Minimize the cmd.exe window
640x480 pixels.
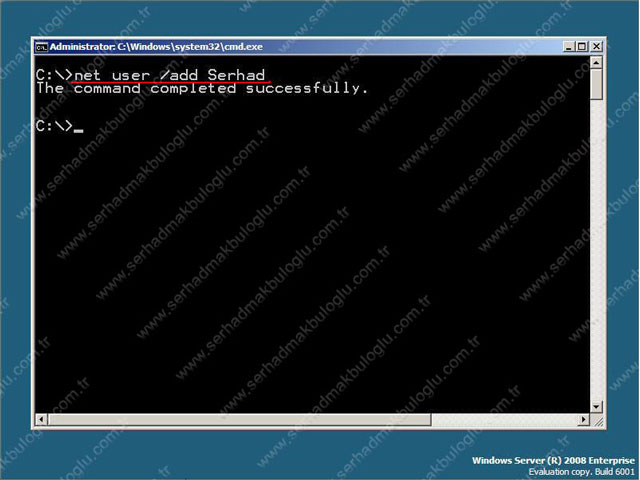(569, 47)
